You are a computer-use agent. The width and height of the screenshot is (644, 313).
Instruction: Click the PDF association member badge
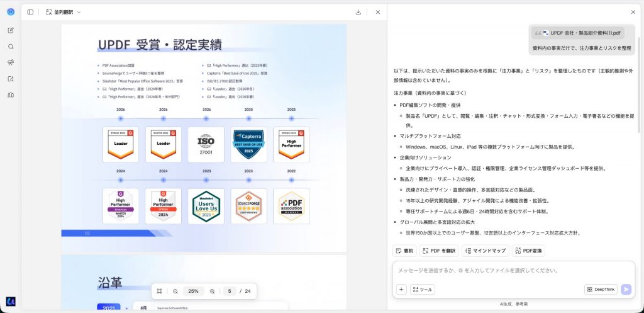292,206
